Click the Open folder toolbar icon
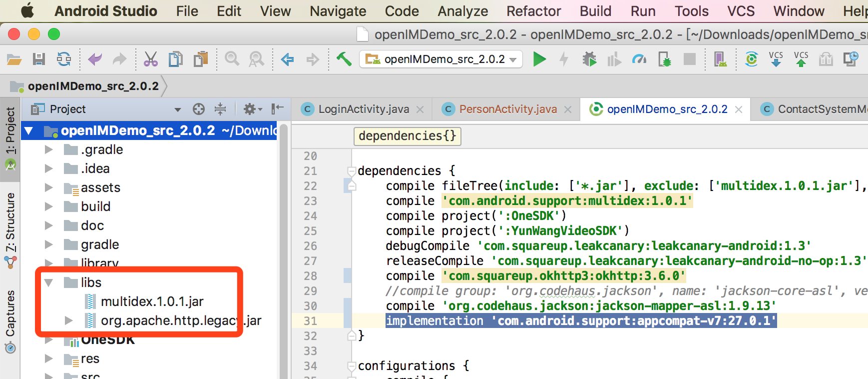The width and height of the screenshot is (868, 379). click(14, 59)
